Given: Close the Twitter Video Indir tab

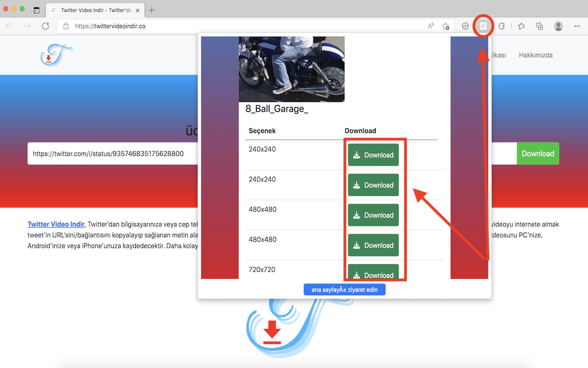Looking at the screenshot, I should [x=139, y=10].
